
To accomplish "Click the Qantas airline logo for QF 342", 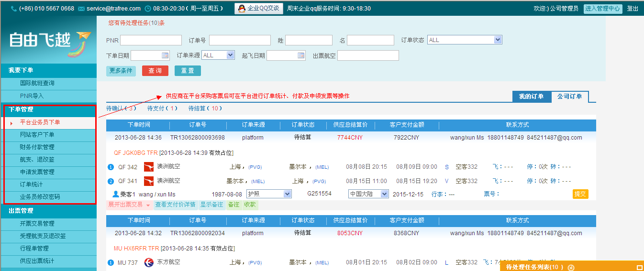I will click(148, 167).
